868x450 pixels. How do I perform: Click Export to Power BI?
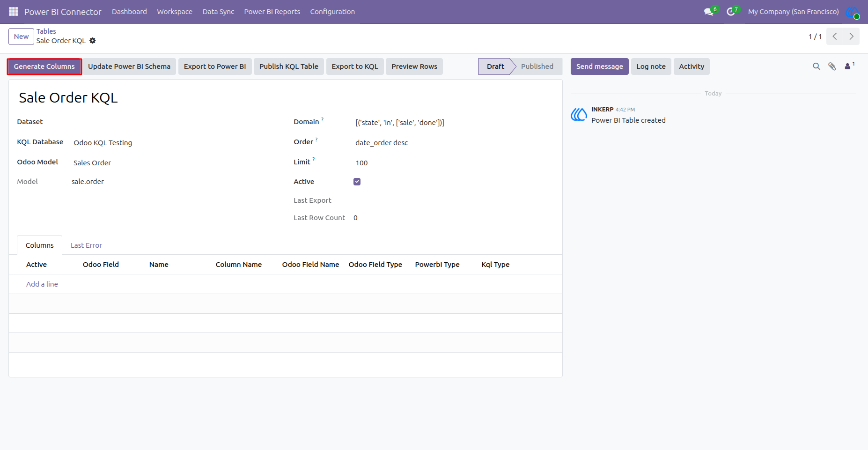point(215,66)
